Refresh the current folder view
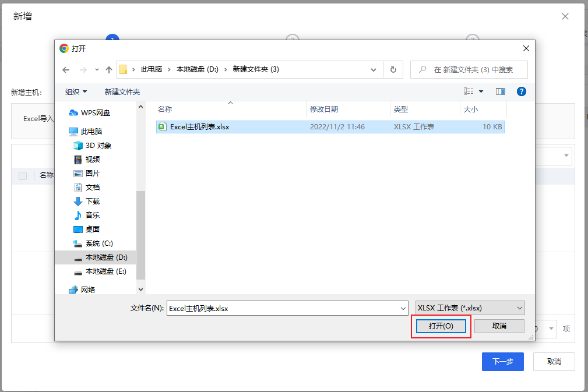Screen dimensions: 588x392 pos(393,70)
